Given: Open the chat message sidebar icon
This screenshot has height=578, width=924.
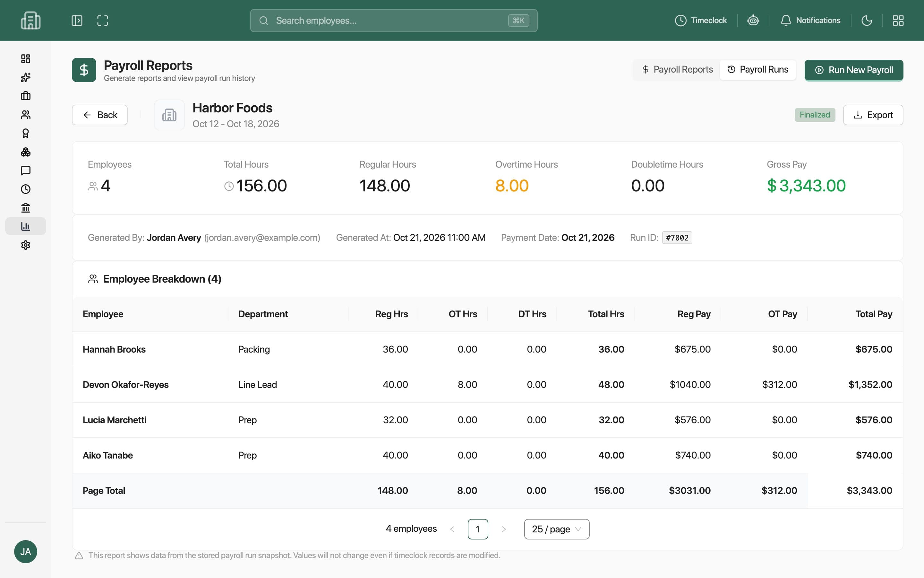Looking at the screenshot, I should click(x=26, y=171).
